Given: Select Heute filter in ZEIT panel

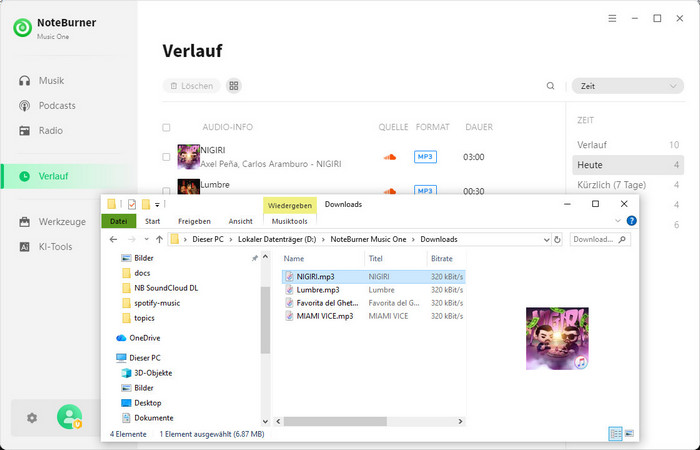Looking at the screenshot, I should pyautogui.click(x=628, y=165).
